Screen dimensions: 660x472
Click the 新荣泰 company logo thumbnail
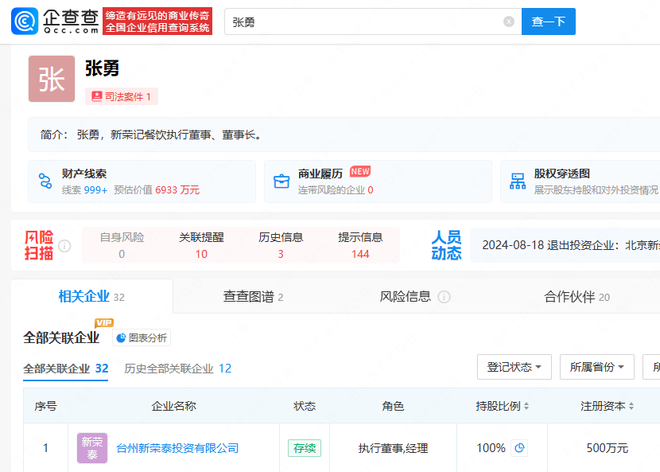(92, 448)
